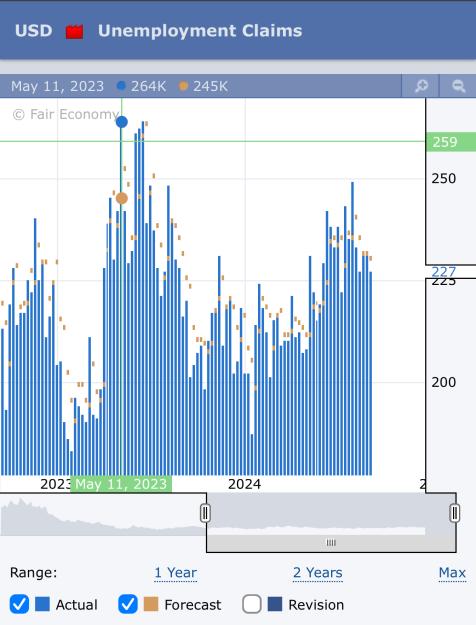Screen dimensions: 476x625
Task: Set range to 1 Year
Action: point(175,573)
